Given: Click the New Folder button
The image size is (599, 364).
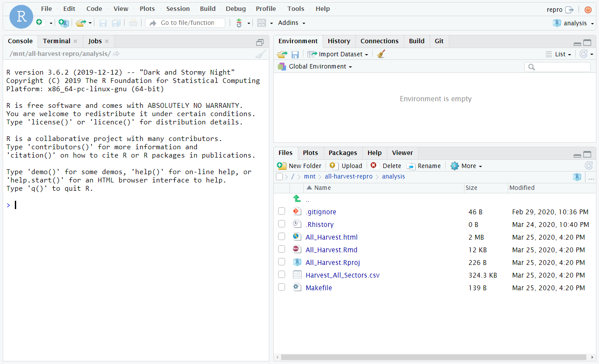Looking at the screenshot, I should click(299, 166).
